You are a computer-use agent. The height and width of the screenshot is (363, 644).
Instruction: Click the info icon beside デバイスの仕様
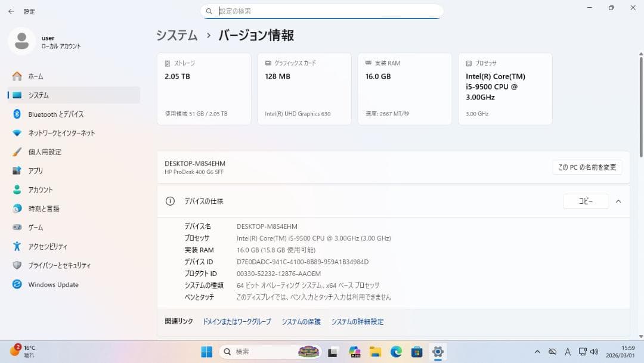tap(170, 201)
